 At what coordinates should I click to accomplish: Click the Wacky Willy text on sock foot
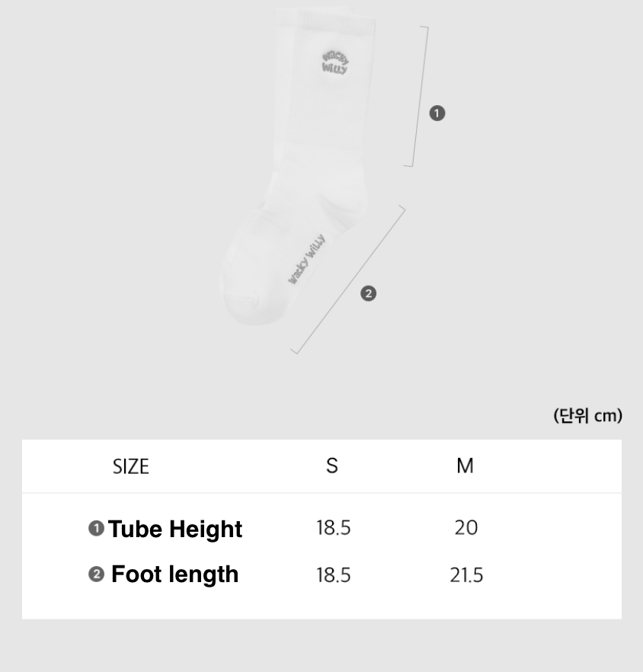[307, 259]
